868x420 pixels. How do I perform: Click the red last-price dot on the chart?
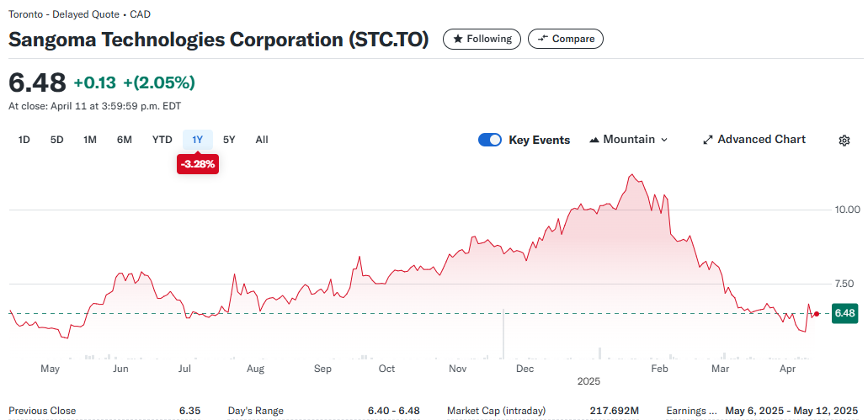coord(817,314)
